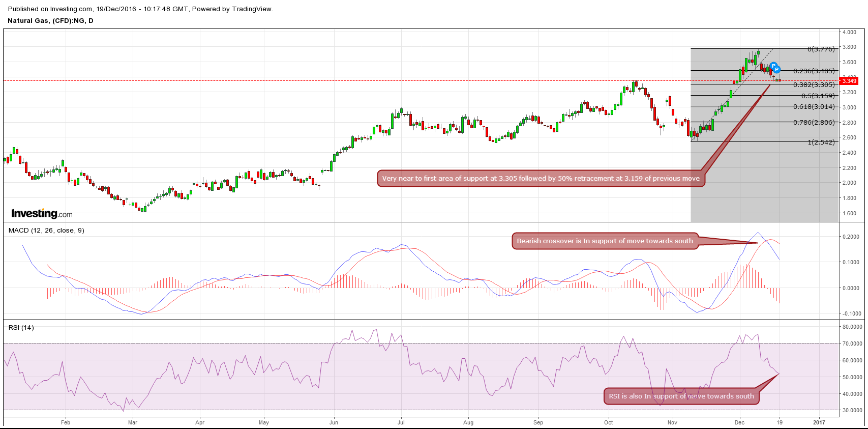Click the 80.0000 RSI axis value
This screenshot has height=429, width=868.
click(852, 327)
